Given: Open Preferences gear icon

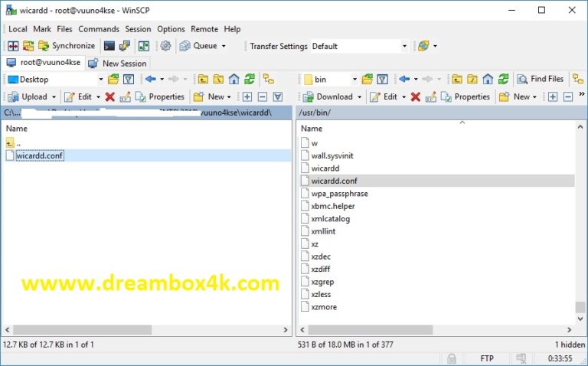Looking at the screenshot, I should point(165,46).
